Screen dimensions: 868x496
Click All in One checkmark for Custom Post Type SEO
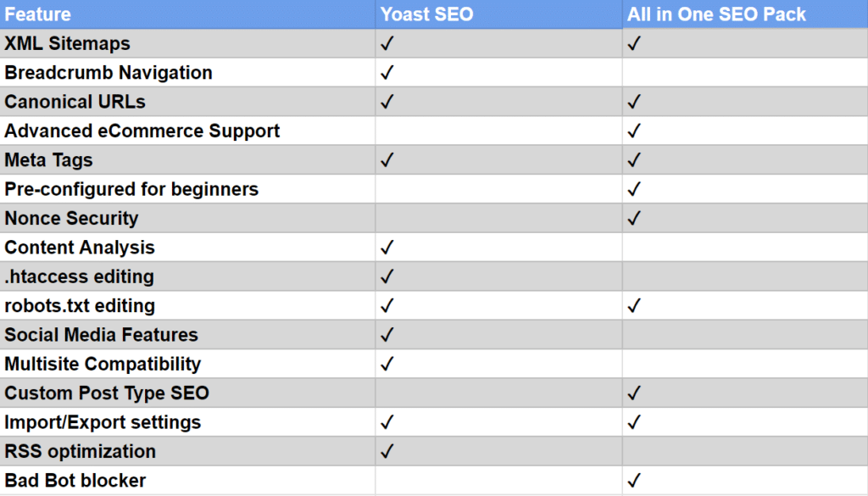tap(634, 393)
